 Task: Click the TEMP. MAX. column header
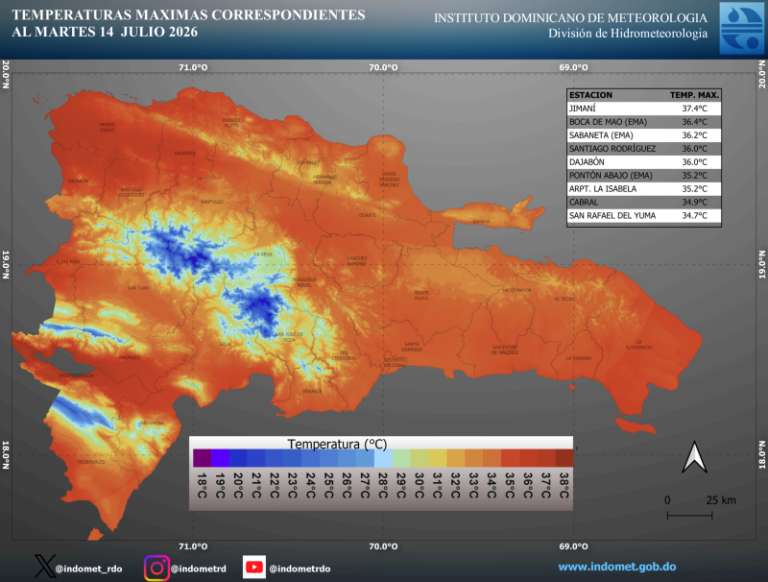point(694,95)
